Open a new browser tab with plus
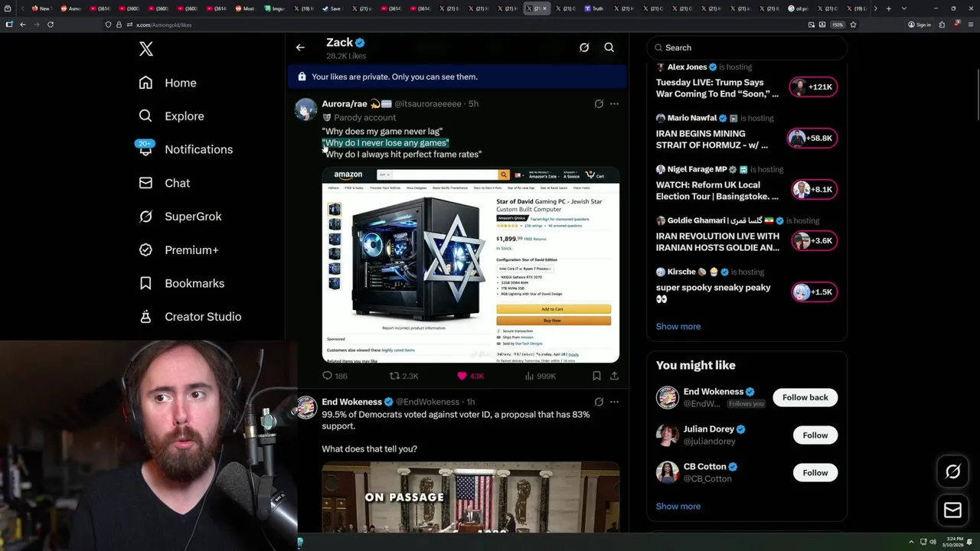Image resolution: width=980 pixels, height=551 pixels. (x=888, y=8)
